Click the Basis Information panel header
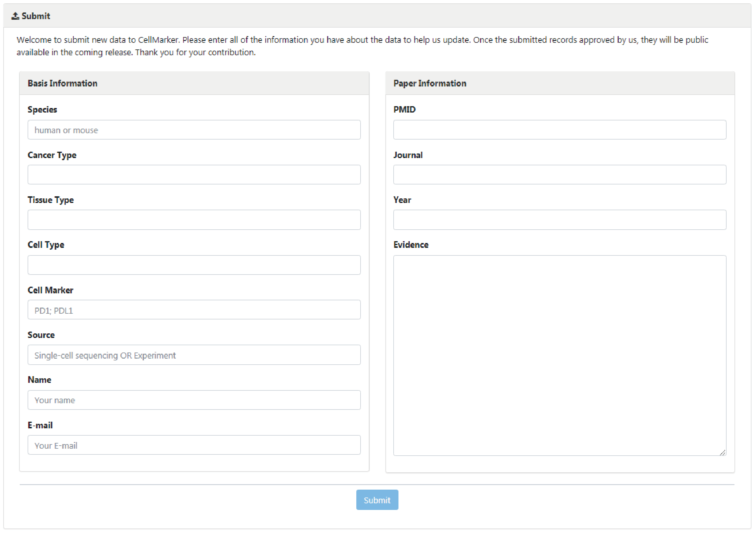 click(x=62, y=83)
